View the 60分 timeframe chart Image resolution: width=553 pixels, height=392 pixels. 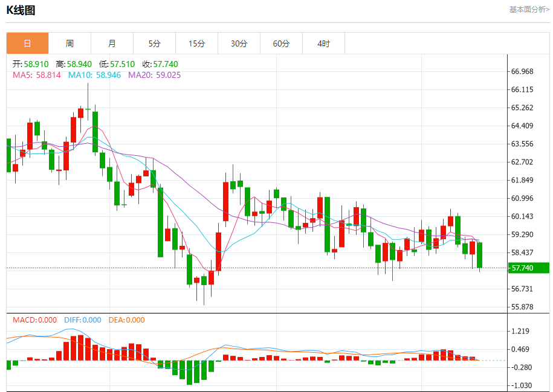[281, 43]
